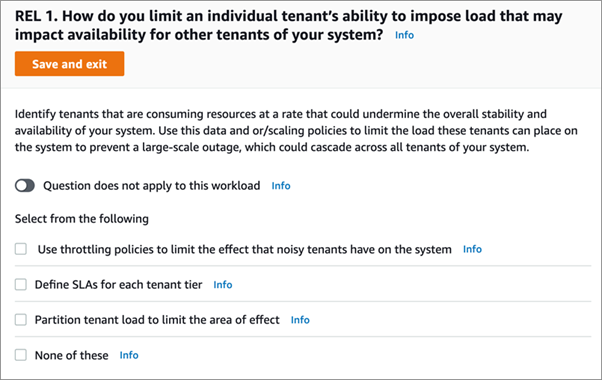Tick the 'Define SLAs for each tenant tier' checkbox

(21, 284)
